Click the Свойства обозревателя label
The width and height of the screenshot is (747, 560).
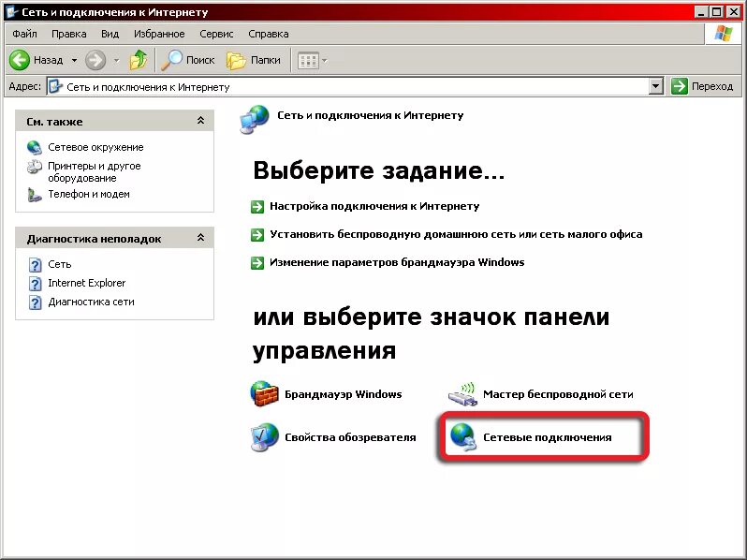pyautogui.click(x=350, y=437)
